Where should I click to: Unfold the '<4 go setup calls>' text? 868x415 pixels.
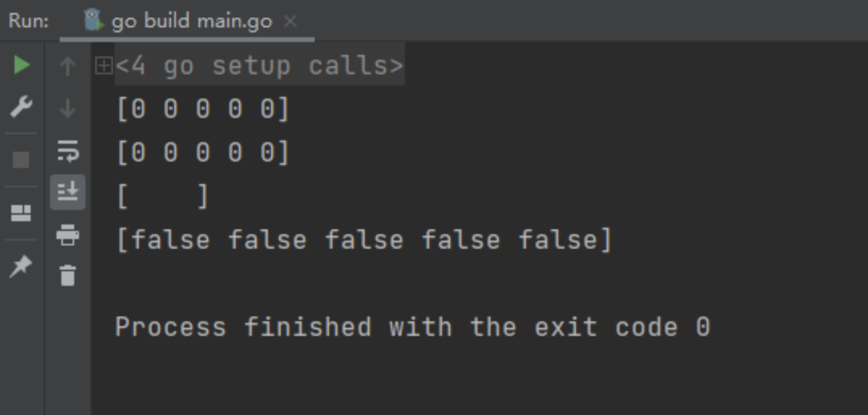tap(260, 66)
